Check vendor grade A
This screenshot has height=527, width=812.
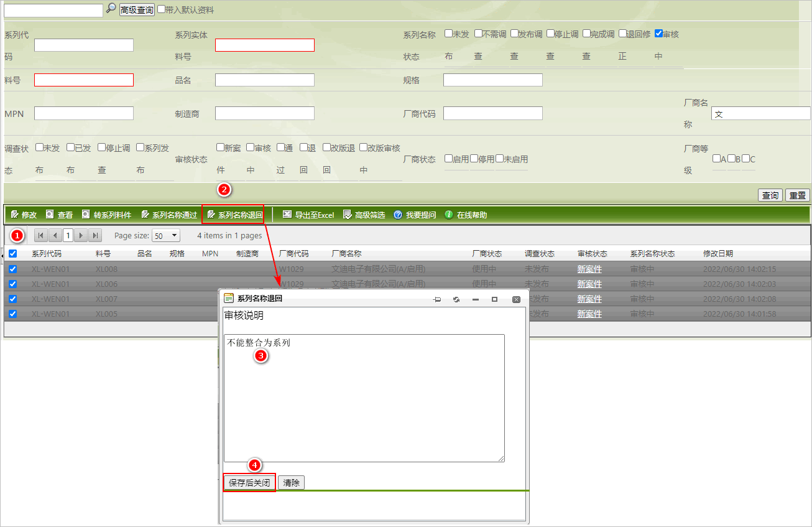[717, 159]
